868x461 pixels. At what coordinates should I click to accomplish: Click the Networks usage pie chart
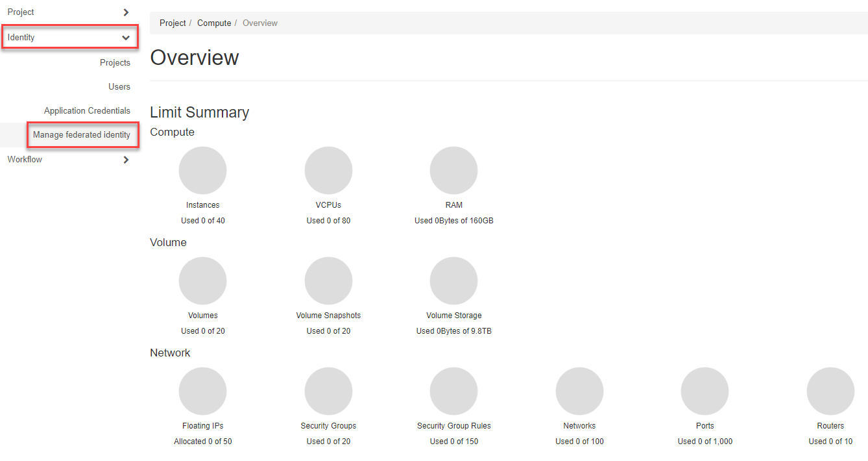tap(579, 392)
